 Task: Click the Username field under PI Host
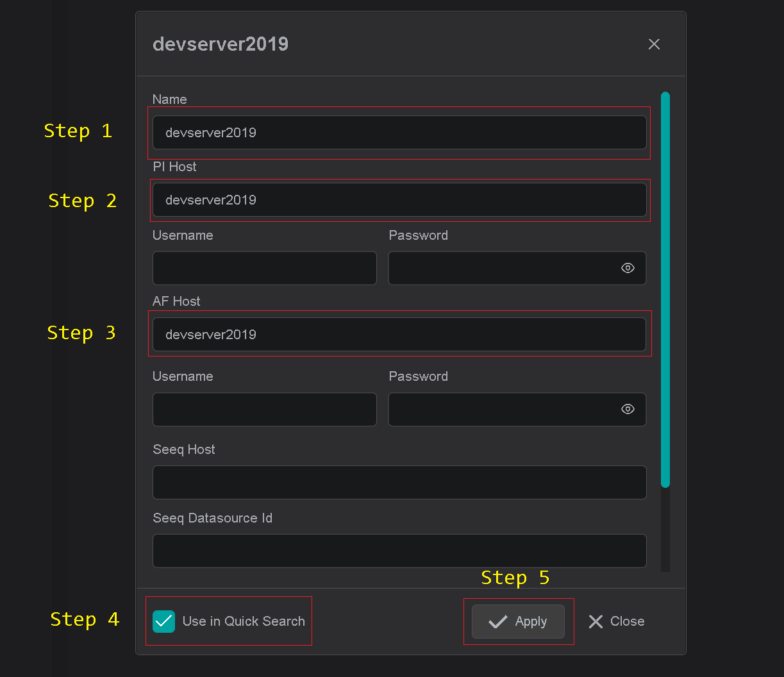point(264,268)
